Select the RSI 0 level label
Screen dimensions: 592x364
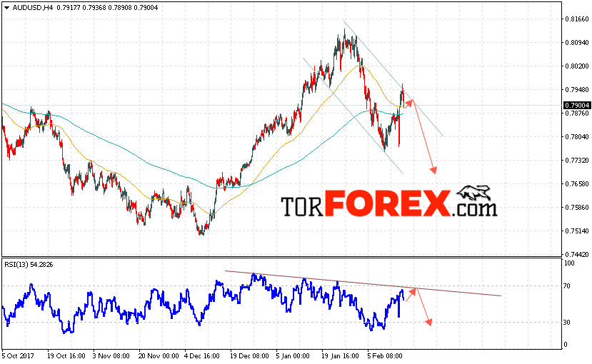565,345
